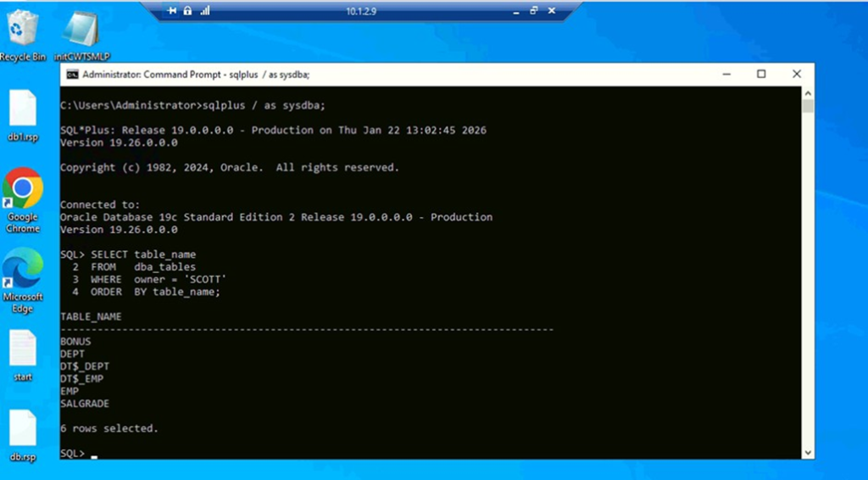The height and width of the screenshot is (480, 868).
Task: Click the scrollbar thumb in Command Prompt
Action: pyautogui.click(x=808, y=106)
